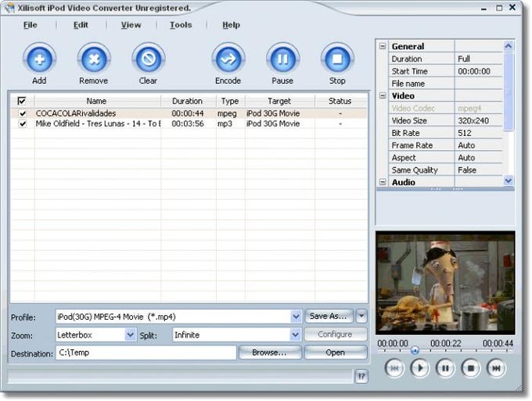Viewport: 532px width, 401px height.
Task: Open the Help menu
Action: pyautogui.click(x=232, y=25)
